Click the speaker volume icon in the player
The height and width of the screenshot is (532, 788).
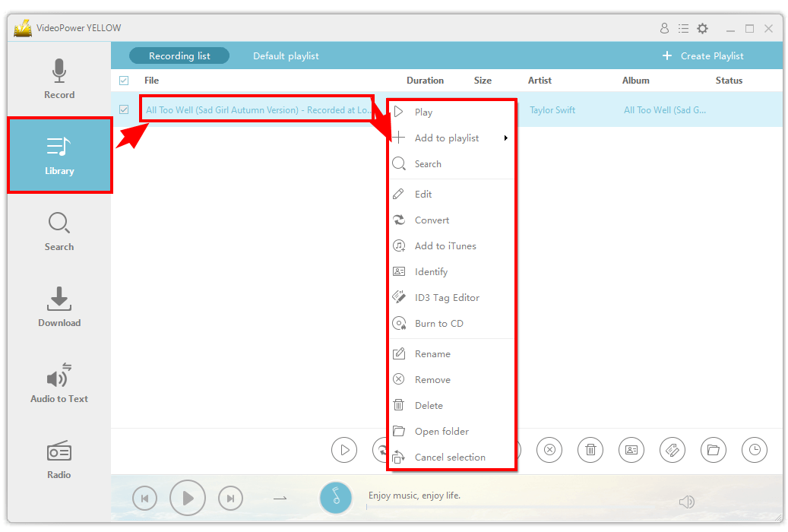(686, 502)
